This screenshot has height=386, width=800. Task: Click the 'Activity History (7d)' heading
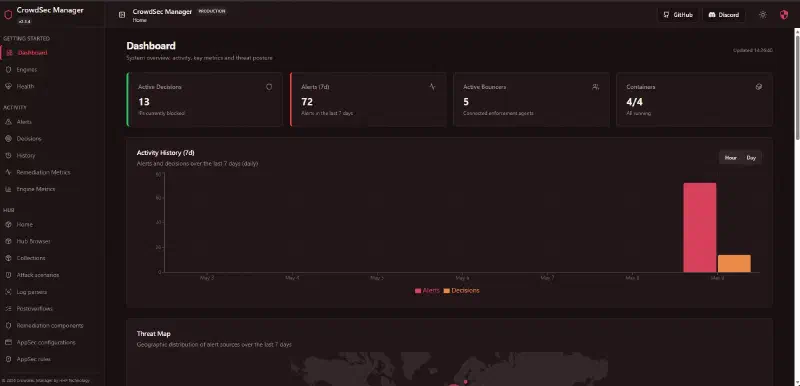(x=165, y=152)
